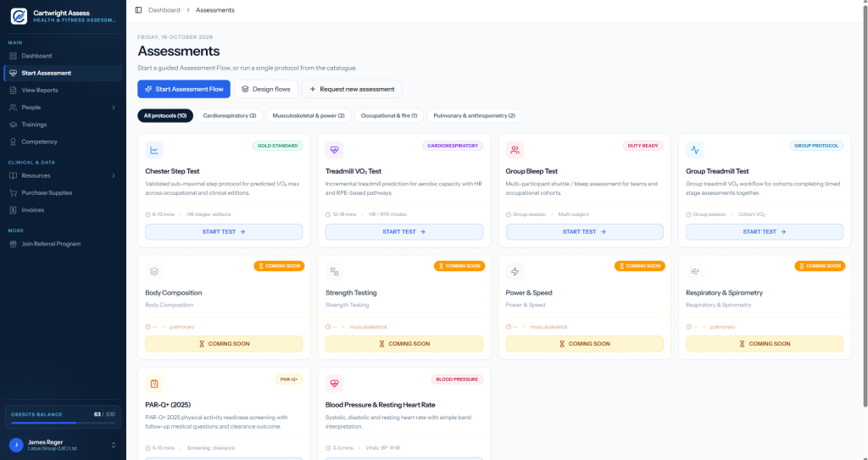Viewport: 868px width, 460px height.
Task: Select the Pulmonary & anthropometry (2) filter
Action: [x=475, y=116]
